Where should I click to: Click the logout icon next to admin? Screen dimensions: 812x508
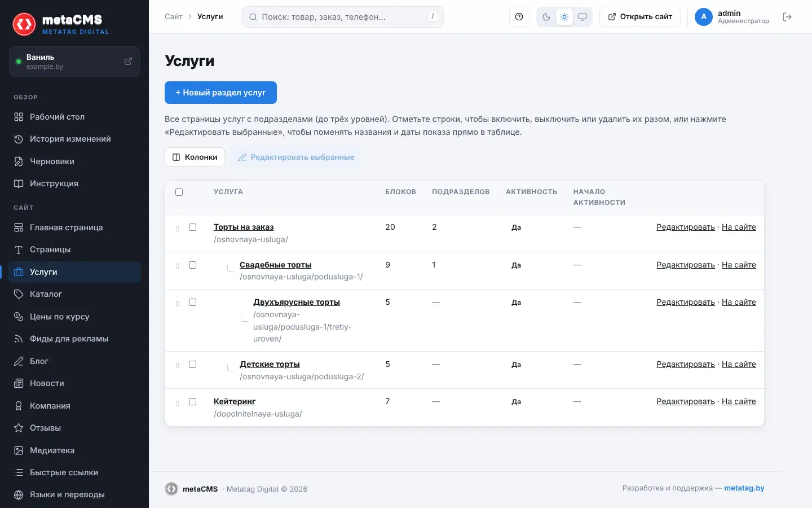point(787,17)
